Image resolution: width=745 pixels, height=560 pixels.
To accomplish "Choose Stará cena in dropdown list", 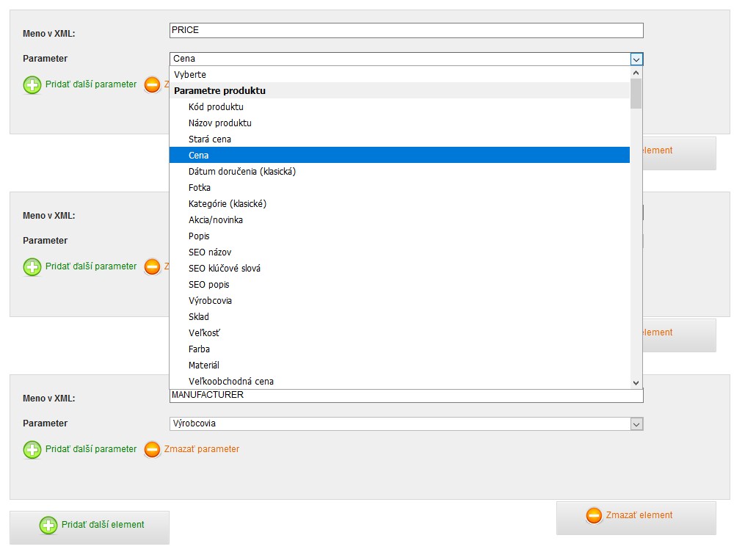I will [x=210, y=139].
